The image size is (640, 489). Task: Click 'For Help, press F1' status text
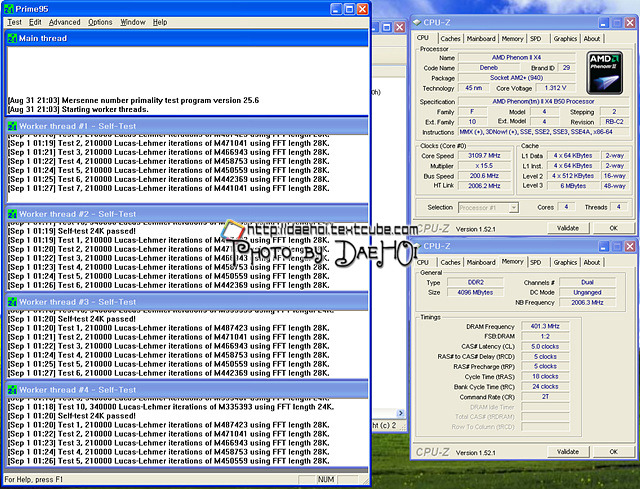(x=34, y=480)
